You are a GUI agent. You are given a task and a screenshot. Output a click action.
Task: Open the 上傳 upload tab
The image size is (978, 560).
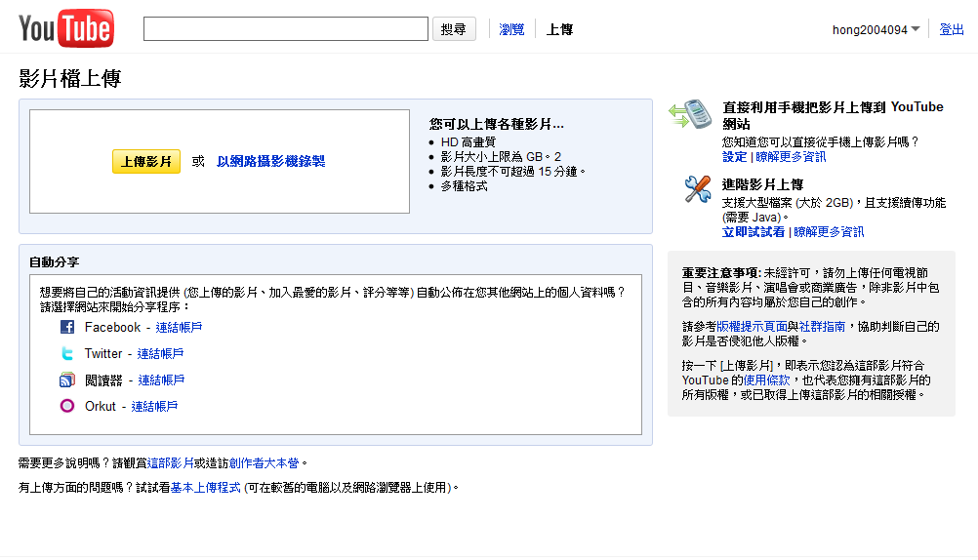coord(559,29)
